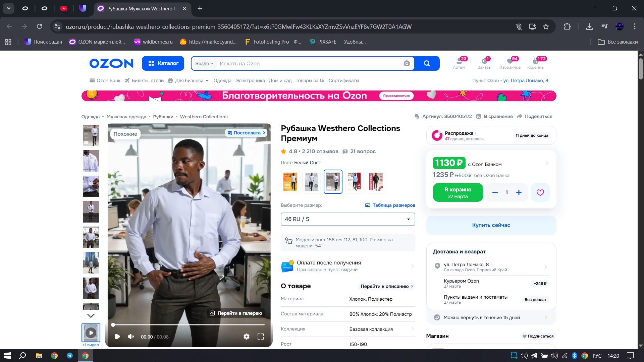
Task: Click the camera image search icon
Action: [x=407, y=63]
